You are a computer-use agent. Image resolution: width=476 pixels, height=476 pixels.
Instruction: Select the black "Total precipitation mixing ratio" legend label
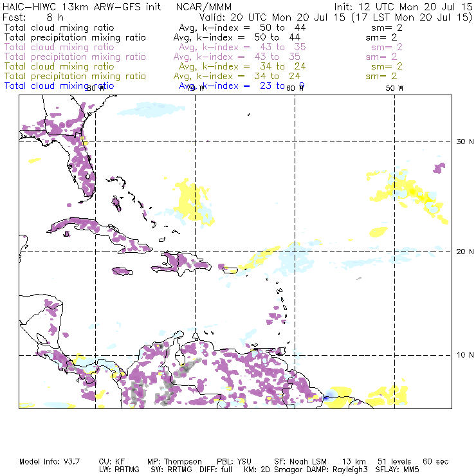(75, 37)
